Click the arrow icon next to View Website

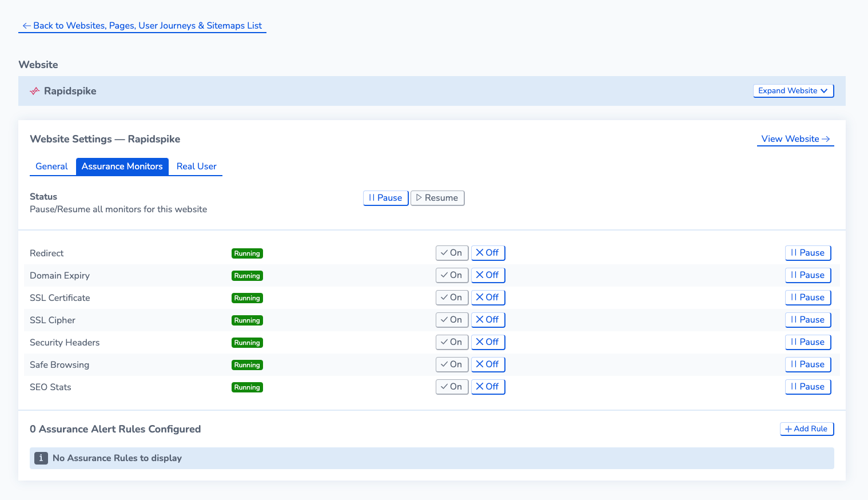click(826, 138)
